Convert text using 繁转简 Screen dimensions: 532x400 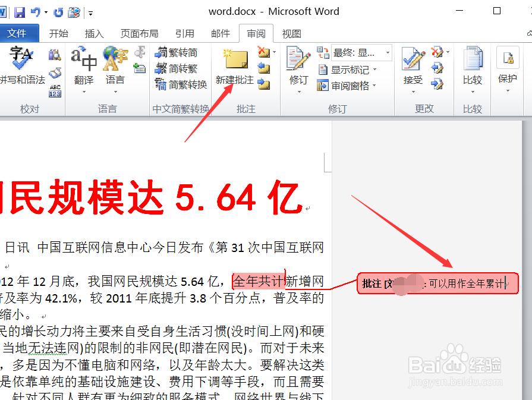[176, 52]
